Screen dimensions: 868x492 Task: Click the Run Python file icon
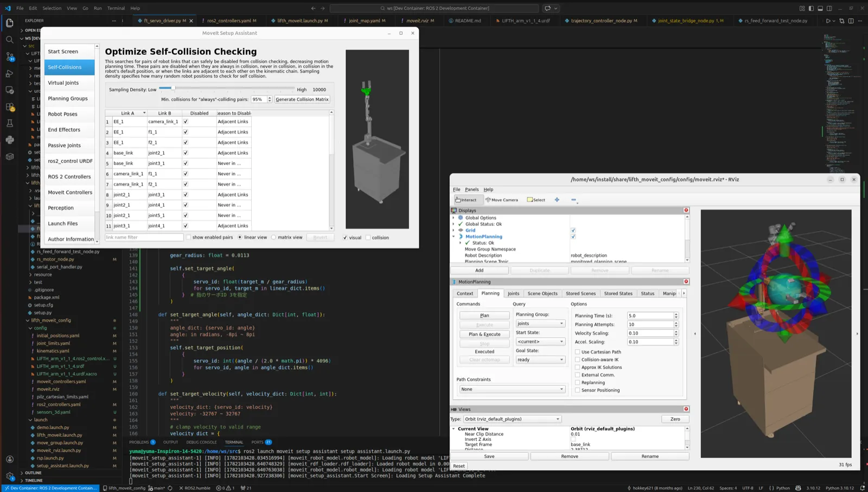click(828, 21)
